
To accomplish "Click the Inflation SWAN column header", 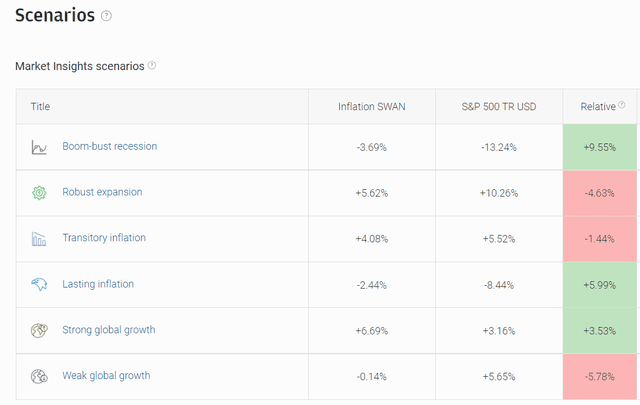I will tap(371, 107).
